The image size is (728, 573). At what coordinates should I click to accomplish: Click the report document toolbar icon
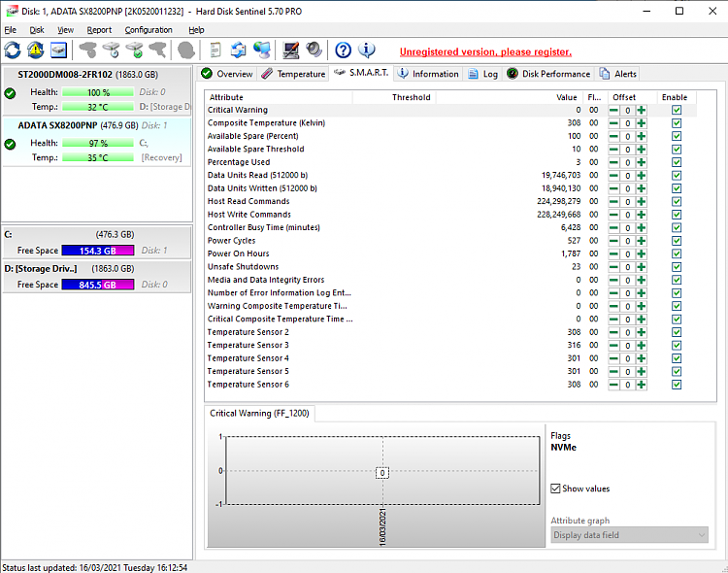pos(215,51)
